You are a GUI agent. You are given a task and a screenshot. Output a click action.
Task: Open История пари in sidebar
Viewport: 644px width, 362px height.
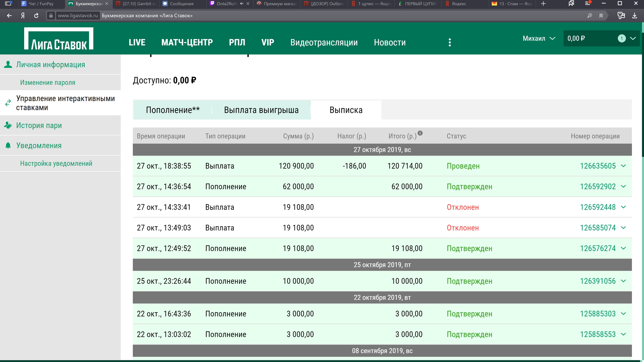pos(39,125)
